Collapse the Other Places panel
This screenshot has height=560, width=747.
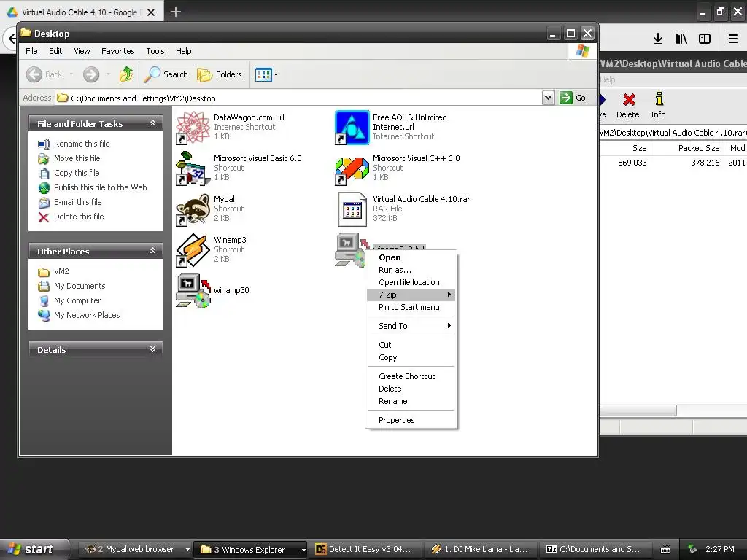point(153,251)
